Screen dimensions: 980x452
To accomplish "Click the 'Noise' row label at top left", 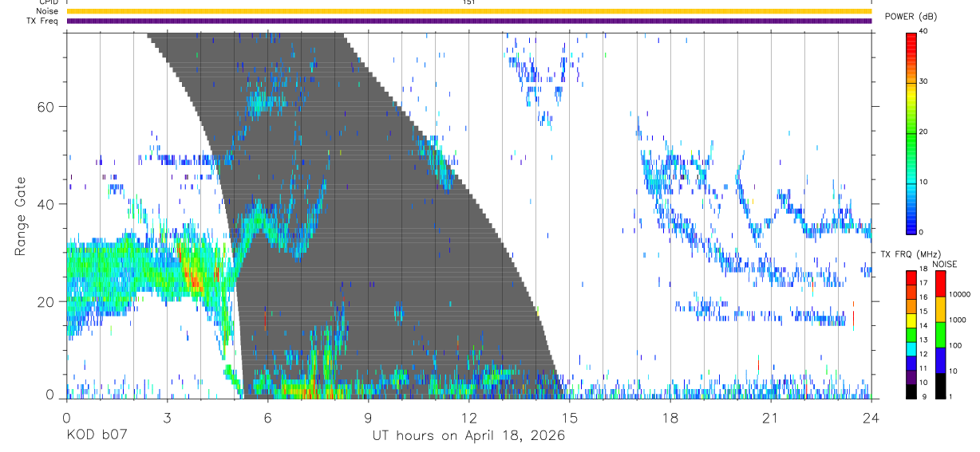I will (48, 11).
